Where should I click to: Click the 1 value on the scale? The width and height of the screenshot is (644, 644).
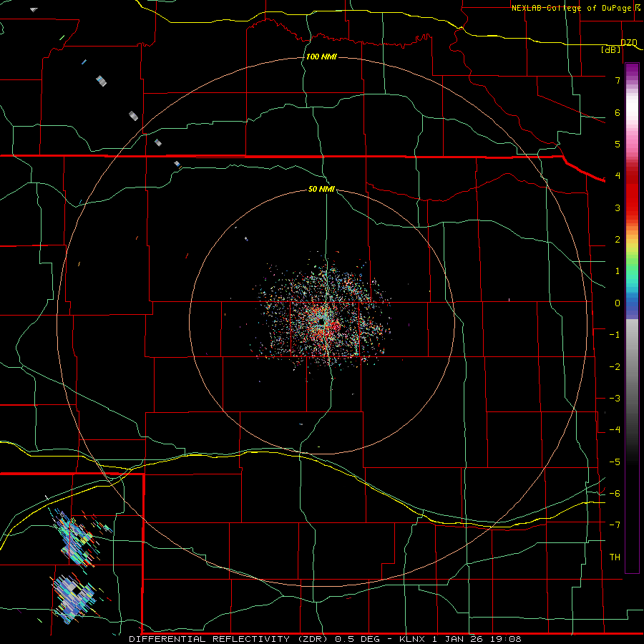point(618,271)
